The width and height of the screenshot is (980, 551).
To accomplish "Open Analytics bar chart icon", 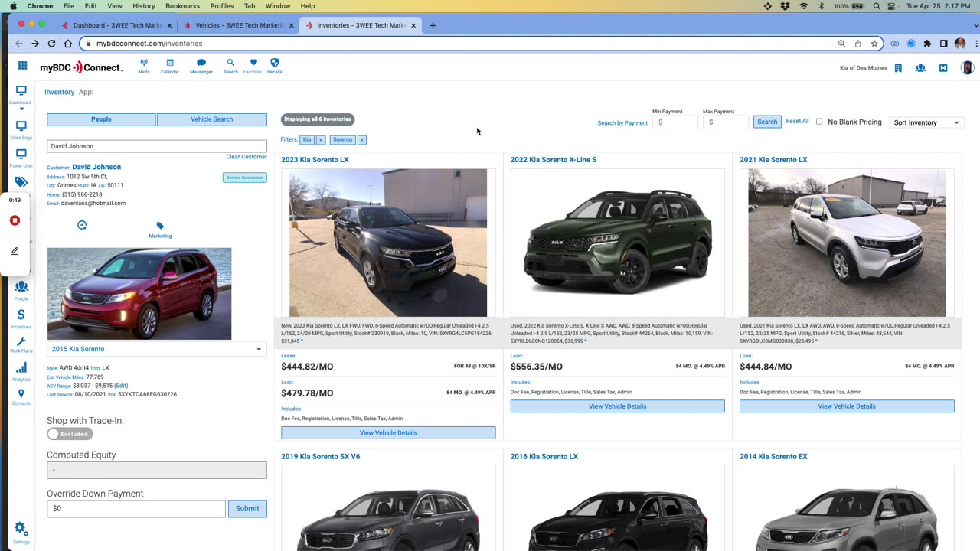I will pyautogui.click(x=21, y=372).
